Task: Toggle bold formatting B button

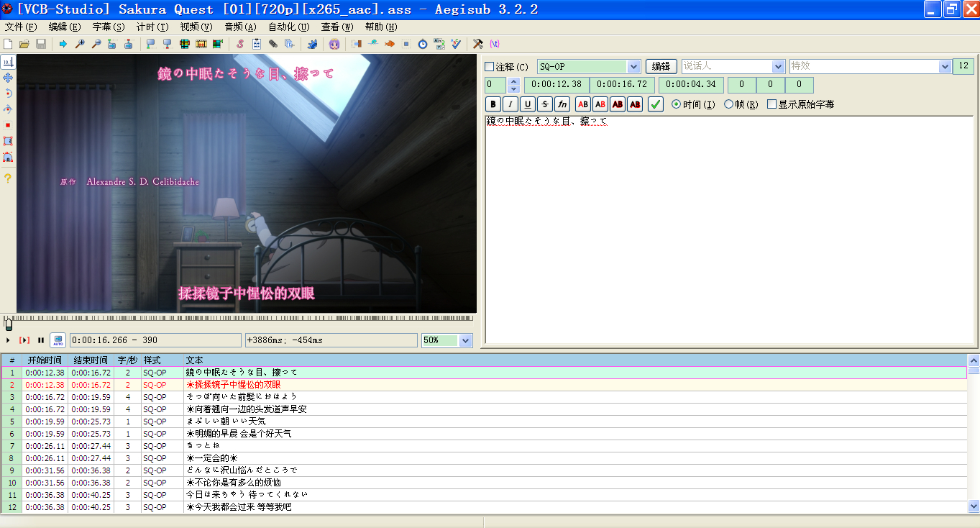Action: click(x=493, y=104)
